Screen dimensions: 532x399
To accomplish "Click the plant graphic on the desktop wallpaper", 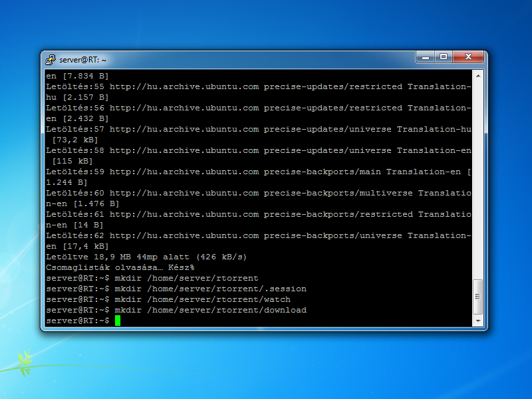I will pos(24,360).
